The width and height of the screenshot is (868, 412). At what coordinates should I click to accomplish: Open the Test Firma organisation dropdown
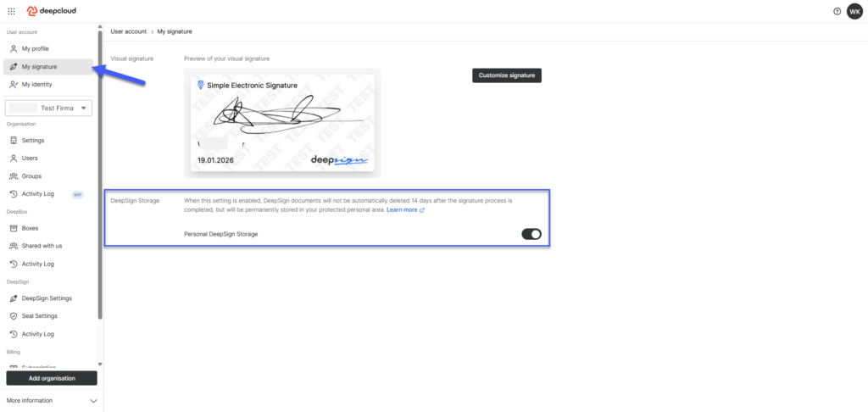48,108
